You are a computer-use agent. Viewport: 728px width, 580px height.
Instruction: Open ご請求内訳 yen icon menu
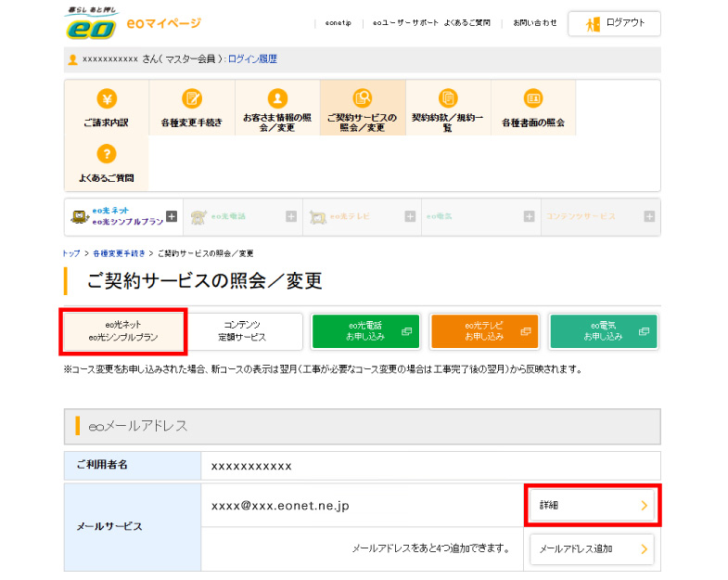coord(107,99)
